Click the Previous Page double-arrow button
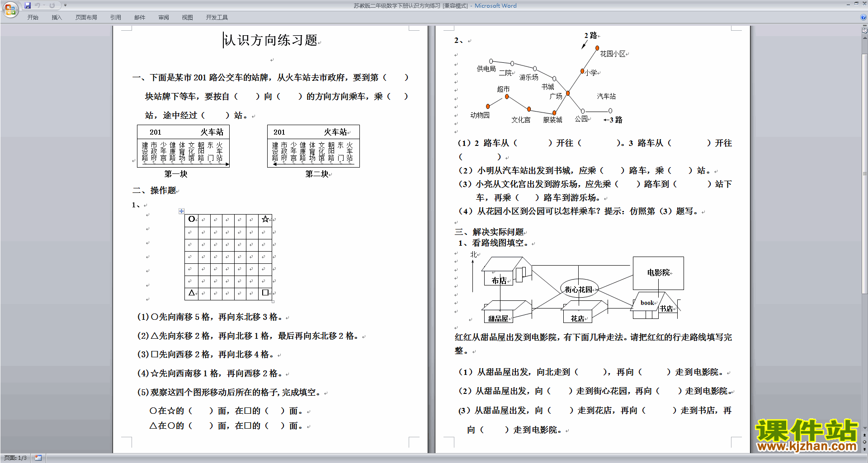The height and width of the screenshot is (463, 868). [x=865, y=435]
